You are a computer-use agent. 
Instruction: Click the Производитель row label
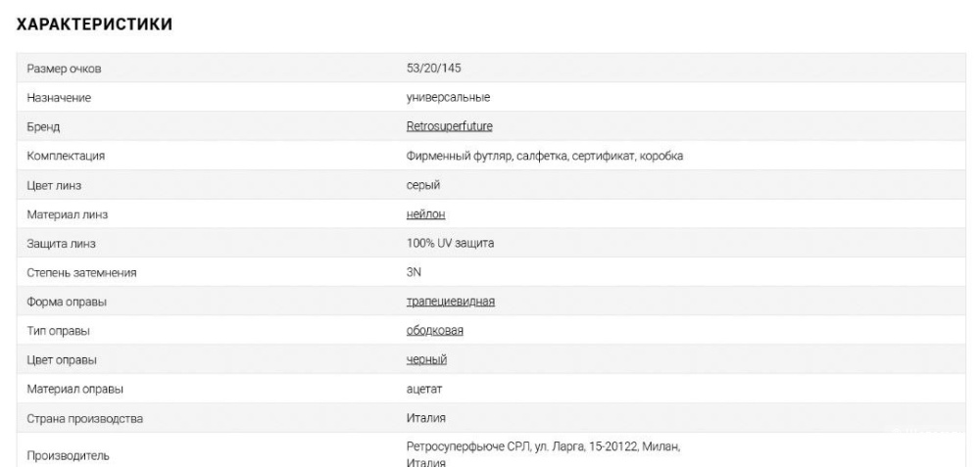tap(70, 454)
